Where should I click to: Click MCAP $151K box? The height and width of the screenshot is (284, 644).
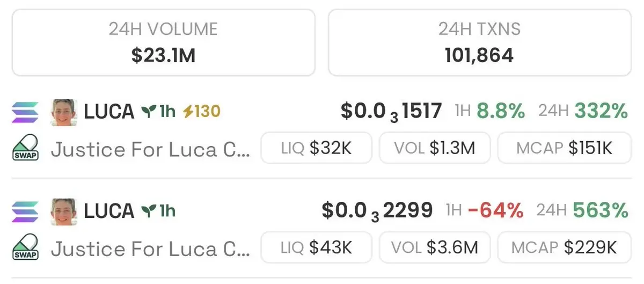click(x=564, y=148)
